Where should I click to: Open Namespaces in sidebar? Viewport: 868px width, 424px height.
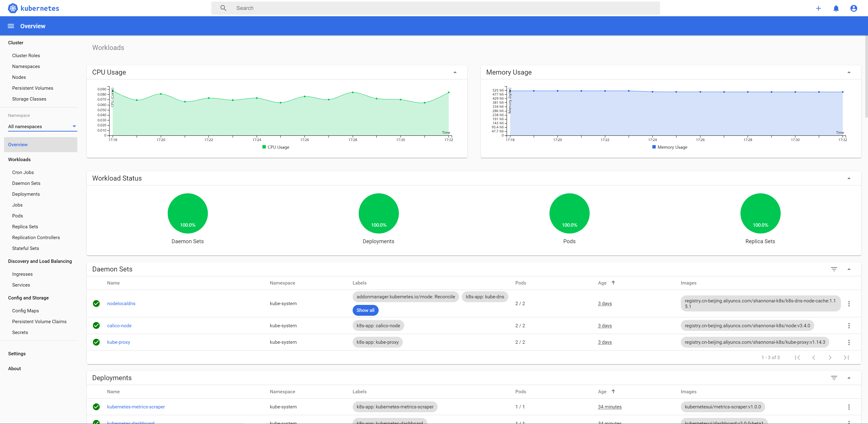26,66
